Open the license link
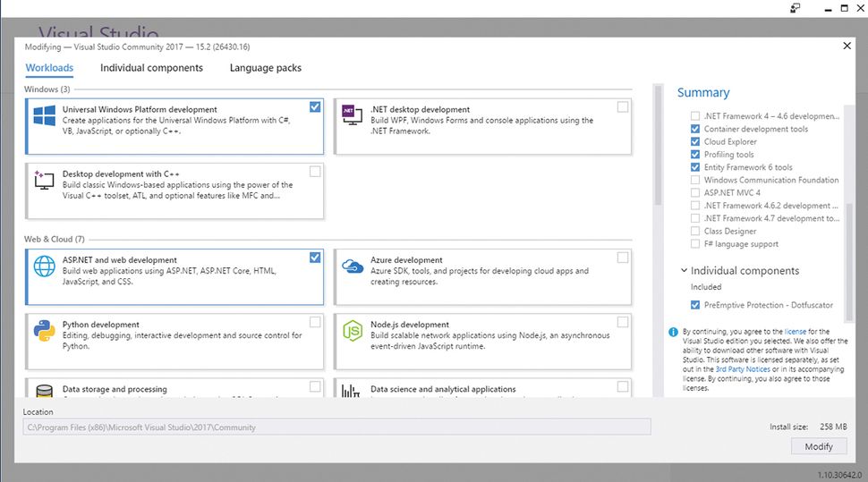Screen dimensions: 868x482 click(x=795, y=331)
